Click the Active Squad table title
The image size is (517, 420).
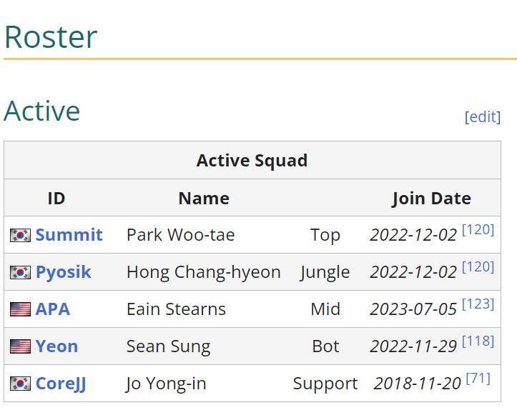(252, 160)
